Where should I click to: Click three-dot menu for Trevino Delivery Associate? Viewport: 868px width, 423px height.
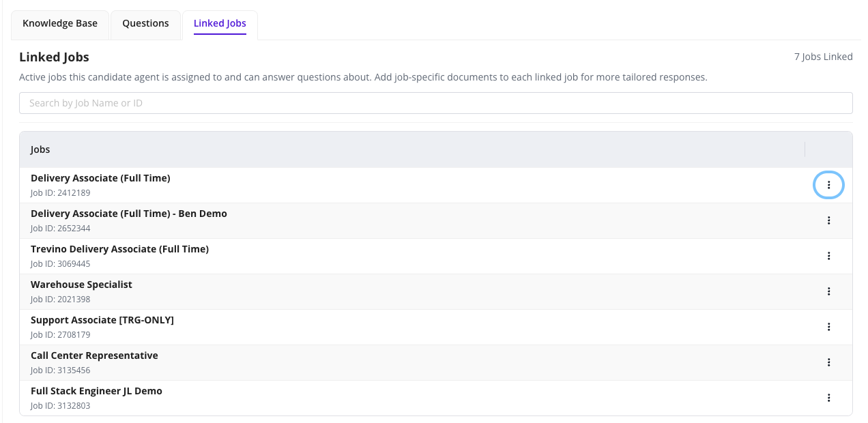click(x=829, y=256)
